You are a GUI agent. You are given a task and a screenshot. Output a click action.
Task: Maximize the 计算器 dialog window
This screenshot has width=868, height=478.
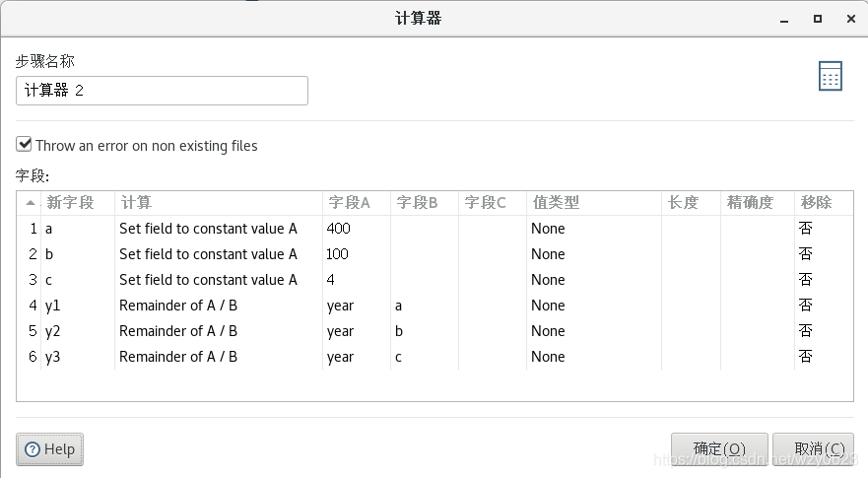pyautogui.click(x=818, y=19)
